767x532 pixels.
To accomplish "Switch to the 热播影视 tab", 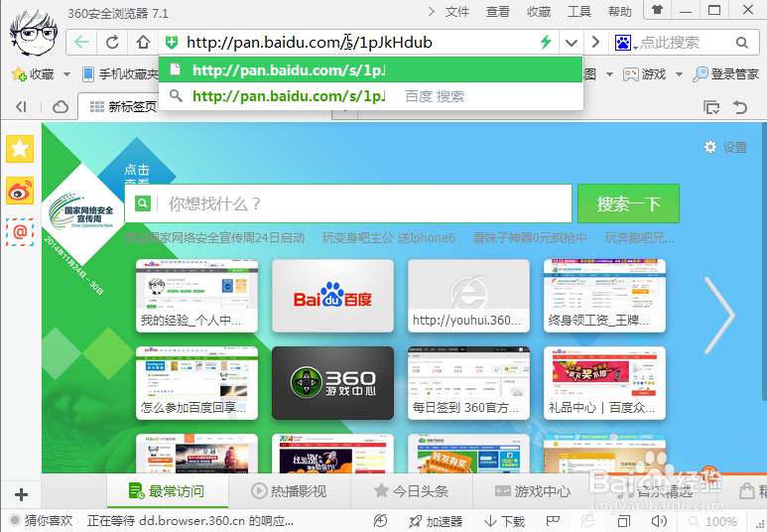I will 290,491.
